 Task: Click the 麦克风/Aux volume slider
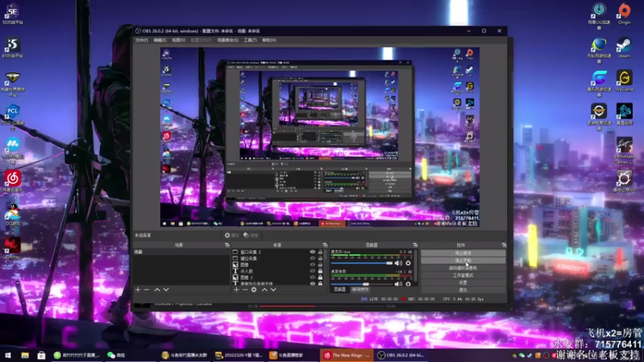361,263
